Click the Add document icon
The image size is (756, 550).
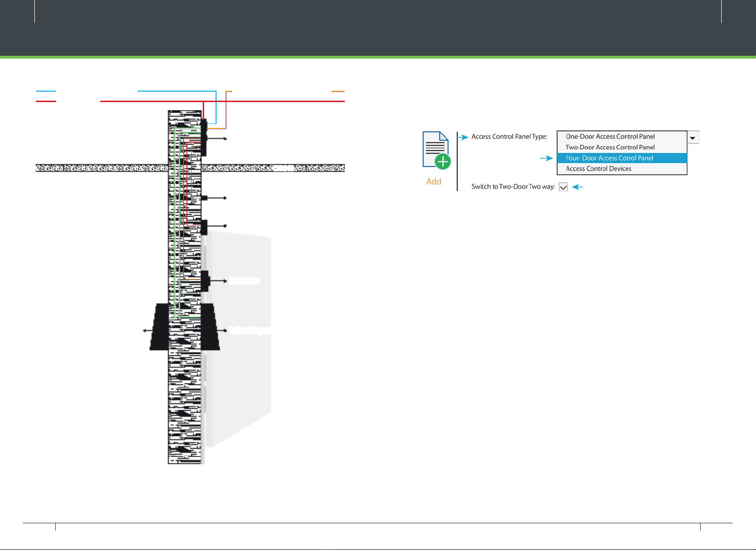pos(436,150)
